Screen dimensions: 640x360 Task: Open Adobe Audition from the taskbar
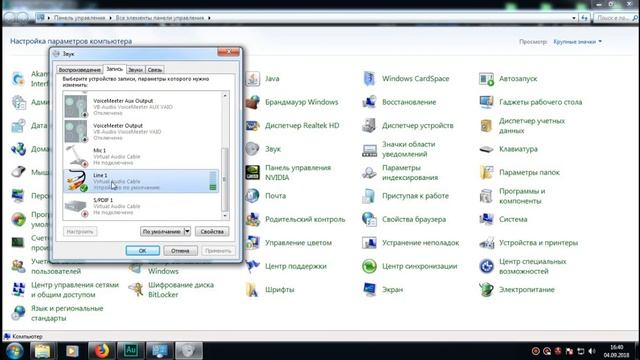131,351
